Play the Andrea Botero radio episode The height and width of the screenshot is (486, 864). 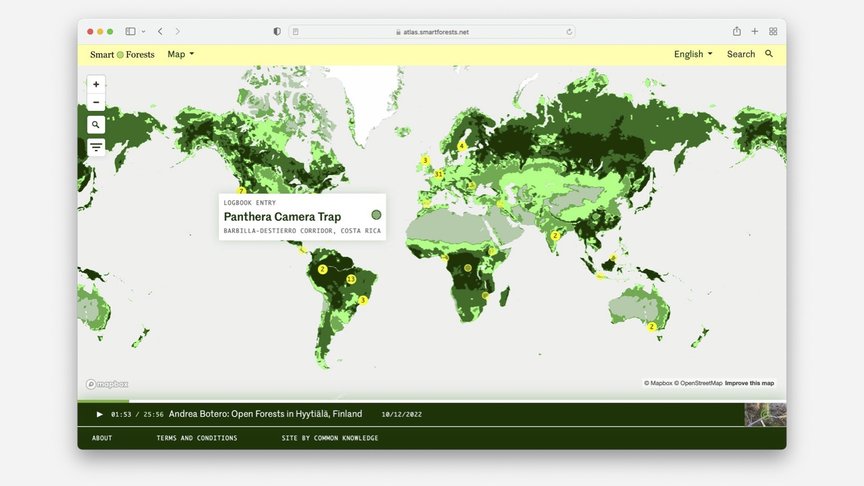coord(100,414)
